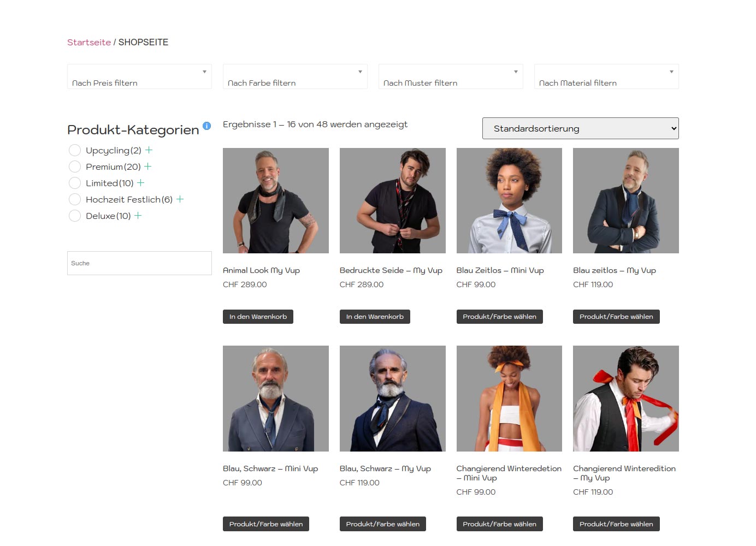Viewport: 756px width, 546px height.
Task: Open the Nach Material filtern dropdown
Action: click(x=606, y=76)
